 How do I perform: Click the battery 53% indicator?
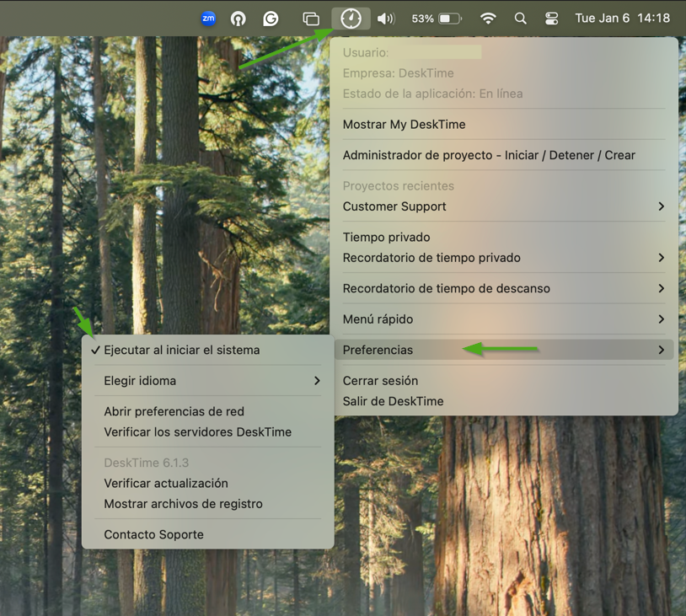click(x=437, y=19)
